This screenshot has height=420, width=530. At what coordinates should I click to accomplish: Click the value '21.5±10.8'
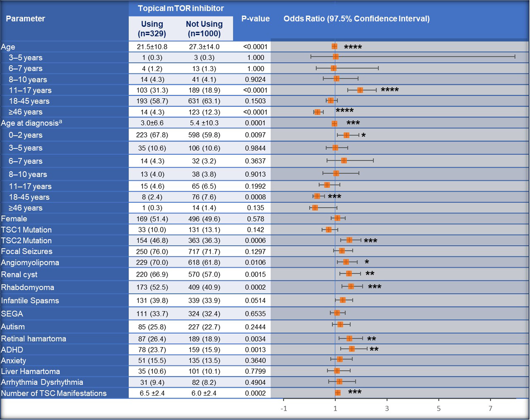pyautogui.click(x=152, y=47)
